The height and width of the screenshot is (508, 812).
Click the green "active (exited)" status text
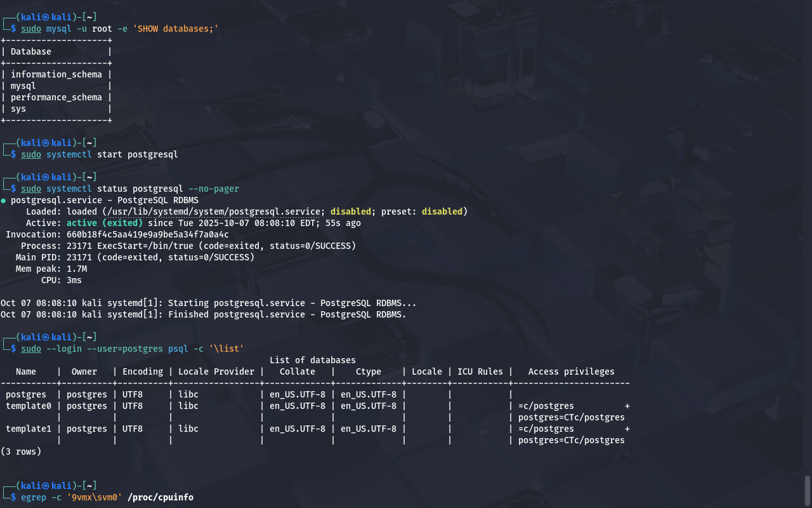[x=105, y=223]
